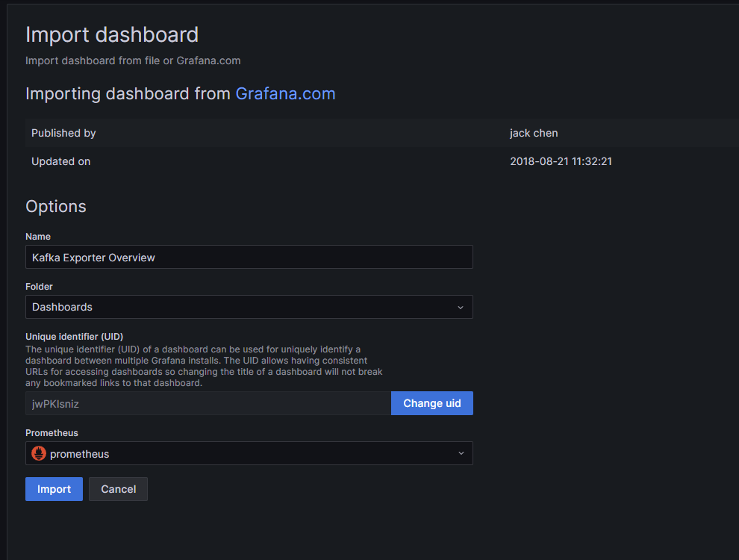This screenshot has width=739, height=560.
Task: Click the UID field containing jwPKIsniz
Action: pyautogui.click(x=208, y=403)
